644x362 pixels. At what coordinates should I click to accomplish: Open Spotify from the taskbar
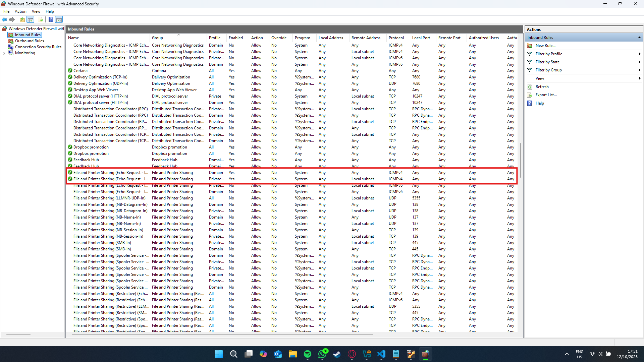[x=307, y=354]
